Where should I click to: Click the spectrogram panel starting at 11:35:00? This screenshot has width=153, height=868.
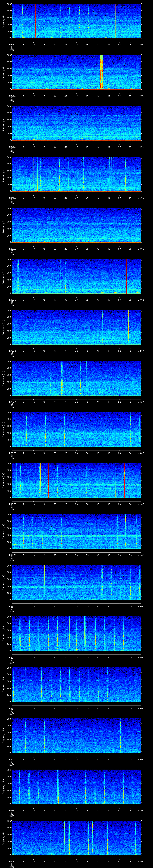pos(77,225)
